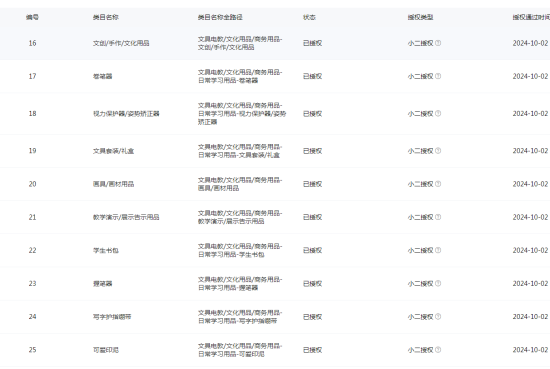Viewport: 550px width, 369px height.
Task: Click the question-mark icon in row 25
Action: (438, 350)
